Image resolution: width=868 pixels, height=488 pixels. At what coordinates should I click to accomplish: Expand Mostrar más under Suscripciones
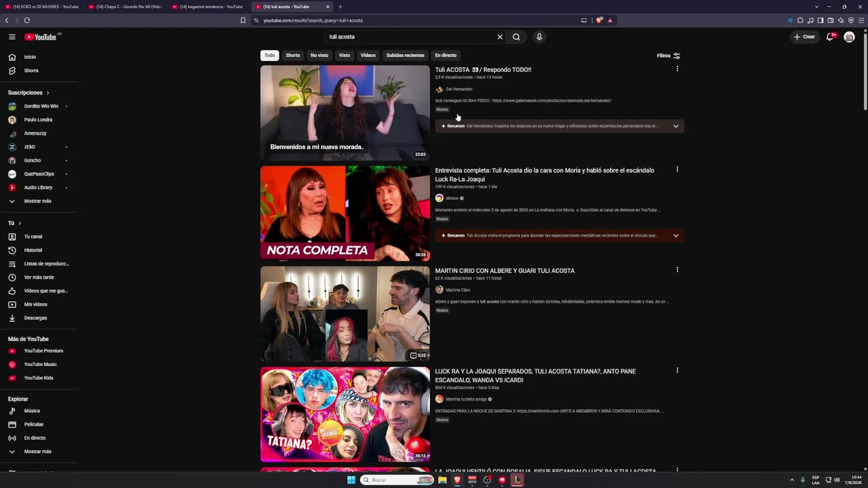click(x=39, y=201)
